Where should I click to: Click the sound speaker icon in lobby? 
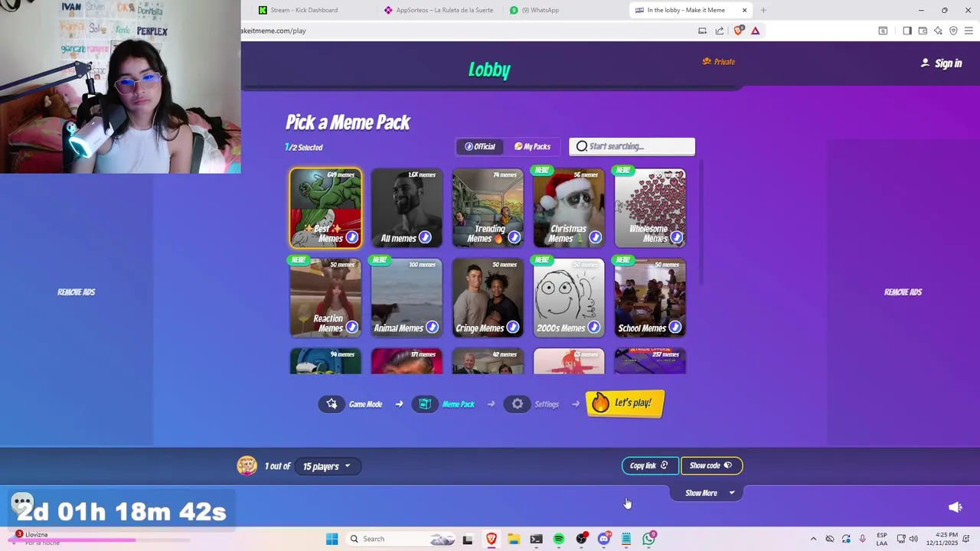pos(955,507)
